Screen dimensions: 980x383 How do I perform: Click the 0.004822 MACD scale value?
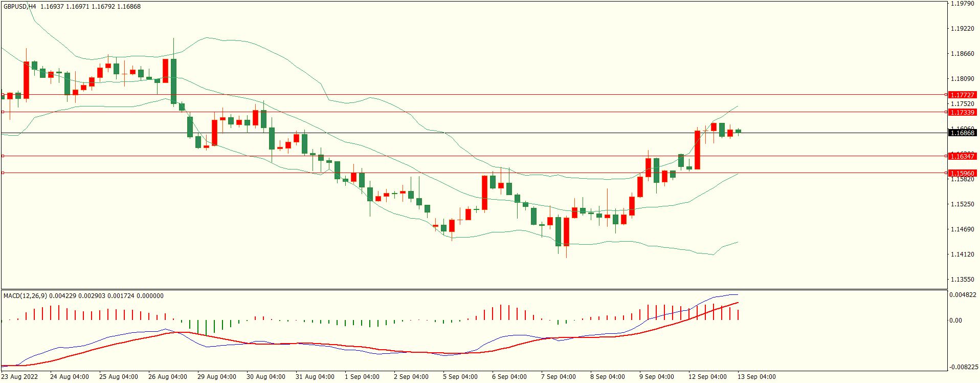click(963, 295)
